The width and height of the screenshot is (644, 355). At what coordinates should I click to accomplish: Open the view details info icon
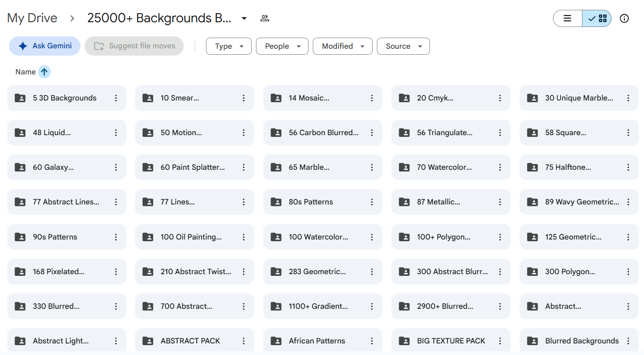[x=624, y=18]
